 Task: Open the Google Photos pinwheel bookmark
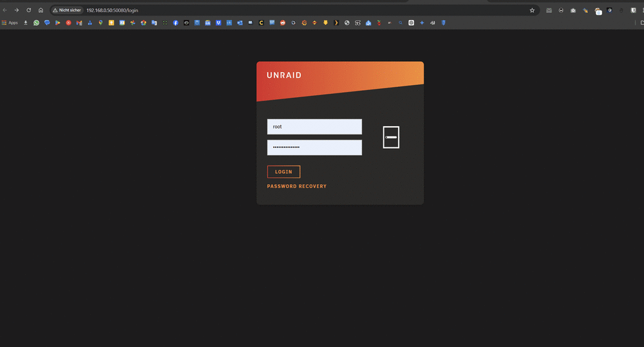132,23
